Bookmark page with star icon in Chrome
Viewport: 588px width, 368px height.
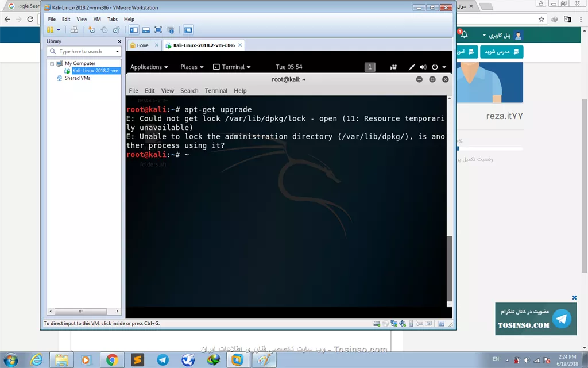tap(541, 19)
